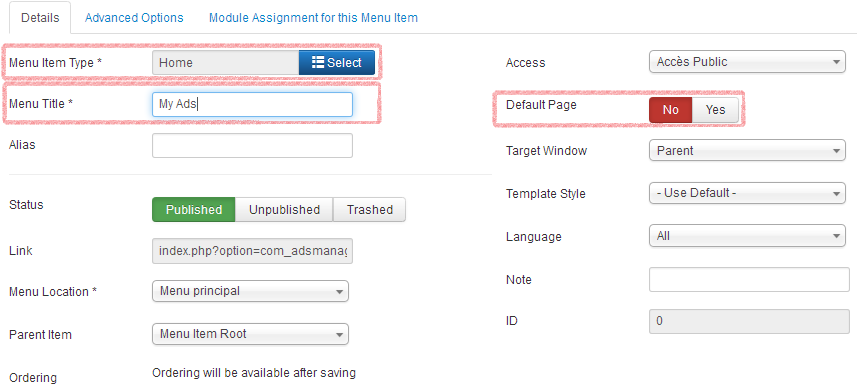Set Default Page to Yes
The image size is (857, 389).
[715, 110]
